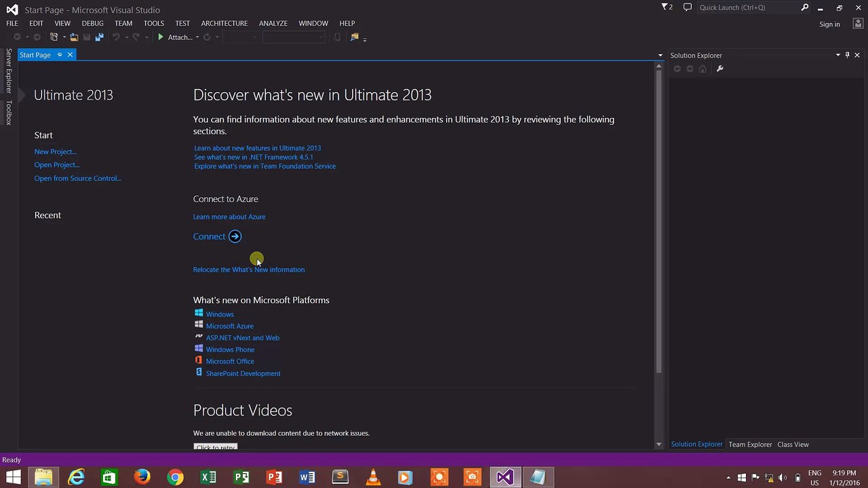Click See what's new in .NET Framework 4.5.1
Image resolution: width=868 pixels, height=488 pixels.
click(254, 157)
